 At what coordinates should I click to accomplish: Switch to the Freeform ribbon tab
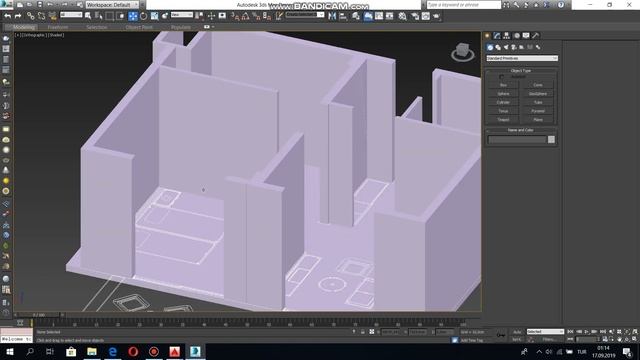click(x=58, y=27)
